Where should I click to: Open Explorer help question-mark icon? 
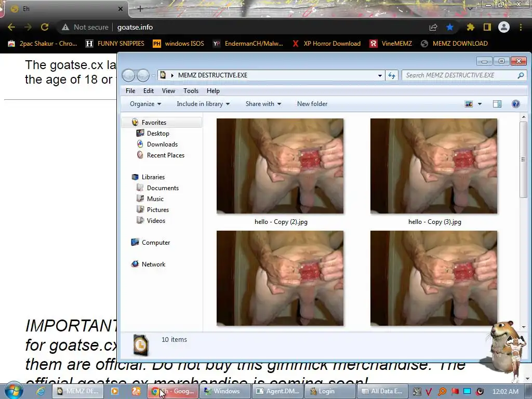(x=516, y=104)
